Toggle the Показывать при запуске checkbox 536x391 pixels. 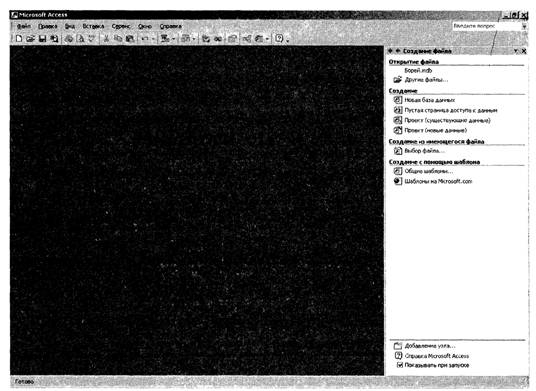(399, 365)
